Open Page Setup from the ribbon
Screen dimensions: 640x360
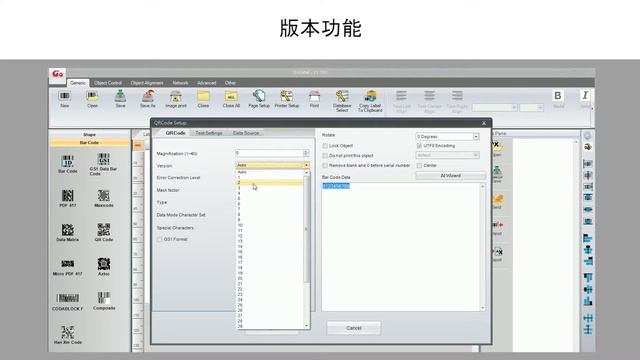tap(259, 99)
